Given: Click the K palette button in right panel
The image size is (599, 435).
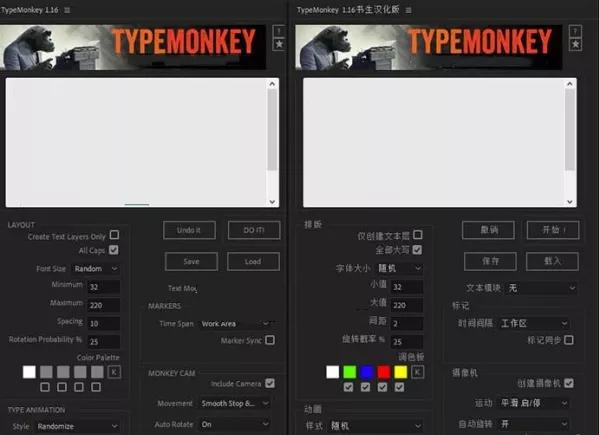Looking at the screenshot, I should click(x=418, y=372).
